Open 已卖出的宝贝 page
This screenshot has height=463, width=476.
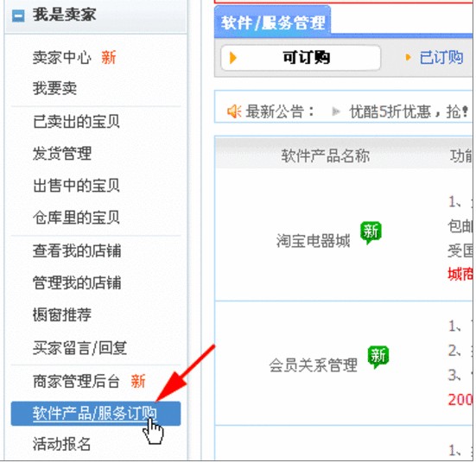tap(76, 122)
